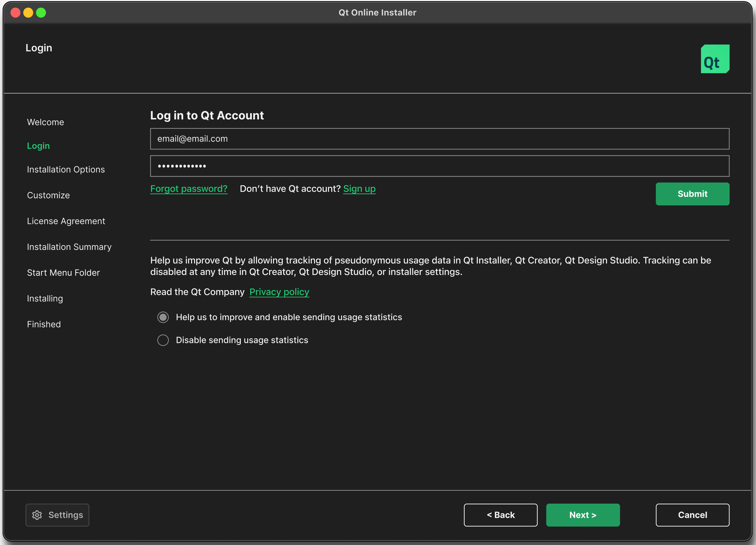Follow the Sign up link
This screenshot has height=545, width=756.
359,189
